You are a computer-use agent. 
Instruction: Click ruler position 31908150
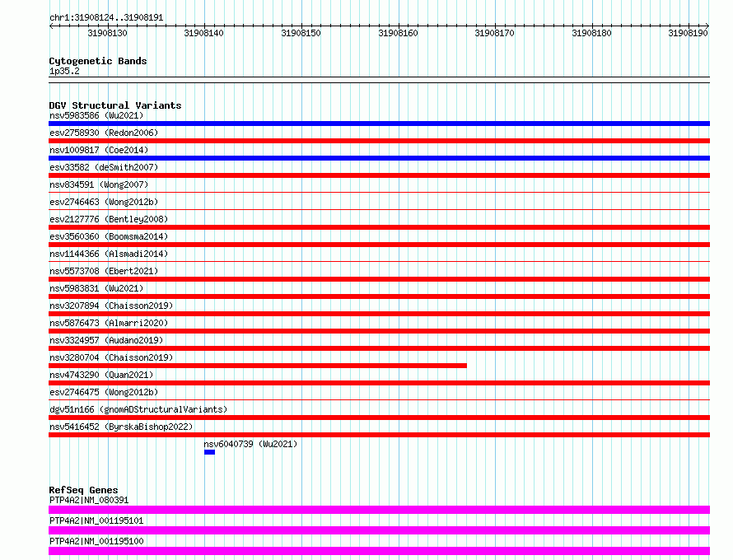[301, 33]
